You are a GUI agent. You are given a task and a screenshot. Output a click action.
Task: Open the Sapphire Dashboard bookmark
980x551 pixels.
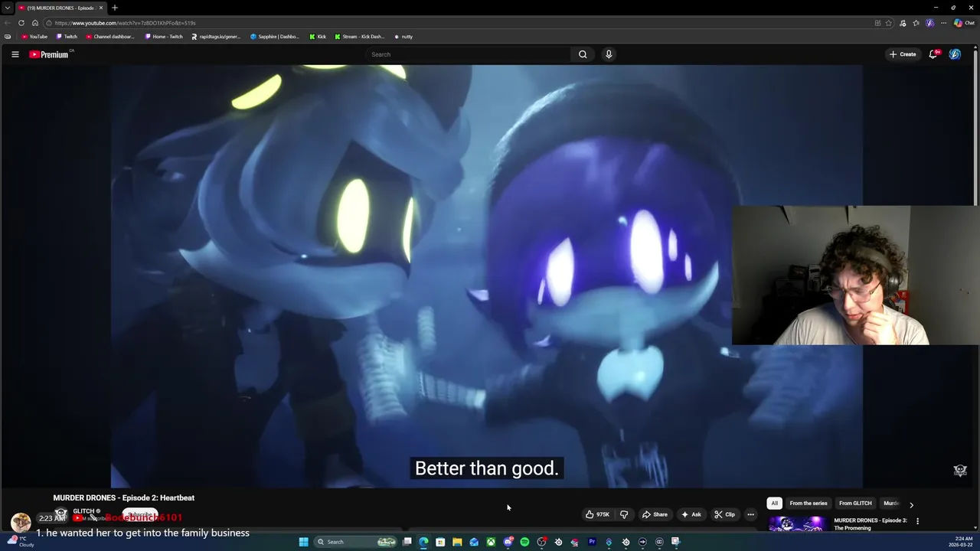pyautogui.click(x=275, y=37)
